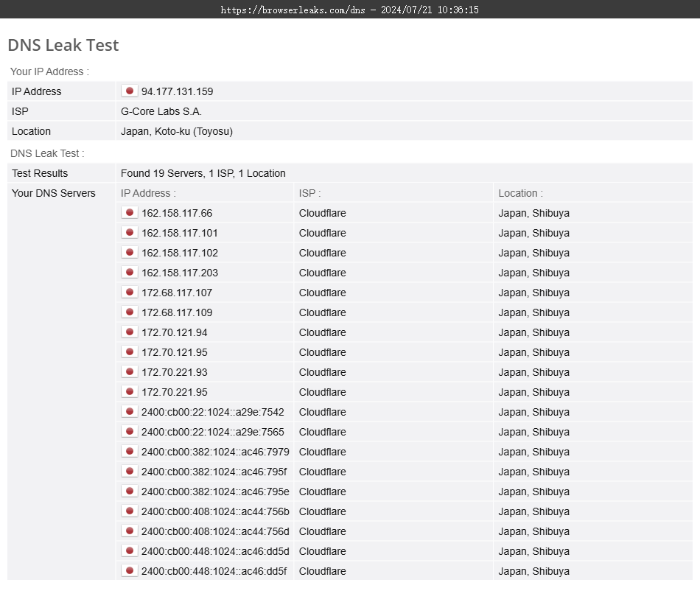Click the flag icon next to 162.158.117.66
Image resolution: width=700 pixels, height=591 pixels.
pos(130,213)
